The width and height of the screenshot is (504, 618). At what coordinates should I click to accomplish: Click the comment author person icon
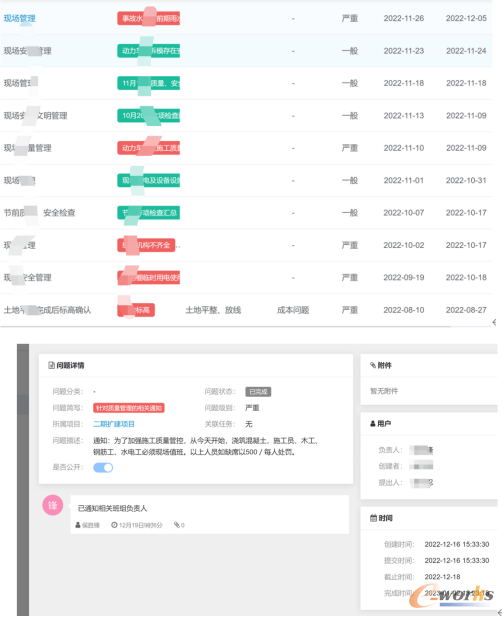(78, 525)
